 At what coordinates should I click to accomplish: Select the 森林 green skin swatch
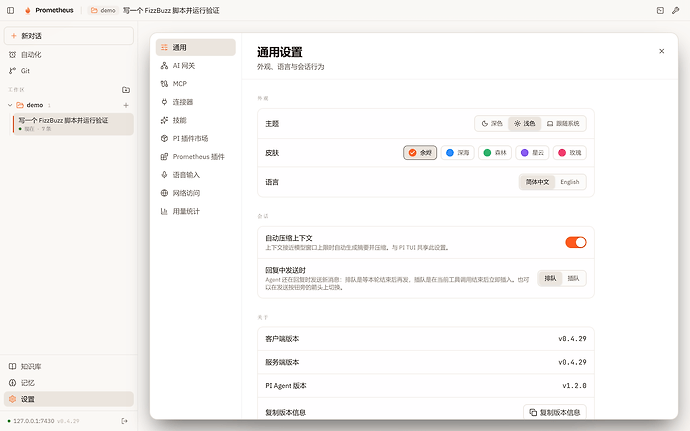495,153
